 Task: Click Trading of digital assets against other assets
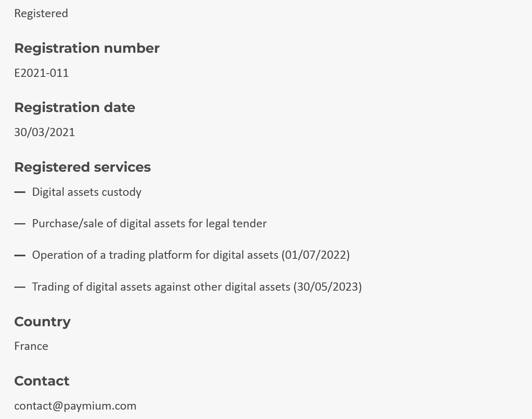click(197, 287)
